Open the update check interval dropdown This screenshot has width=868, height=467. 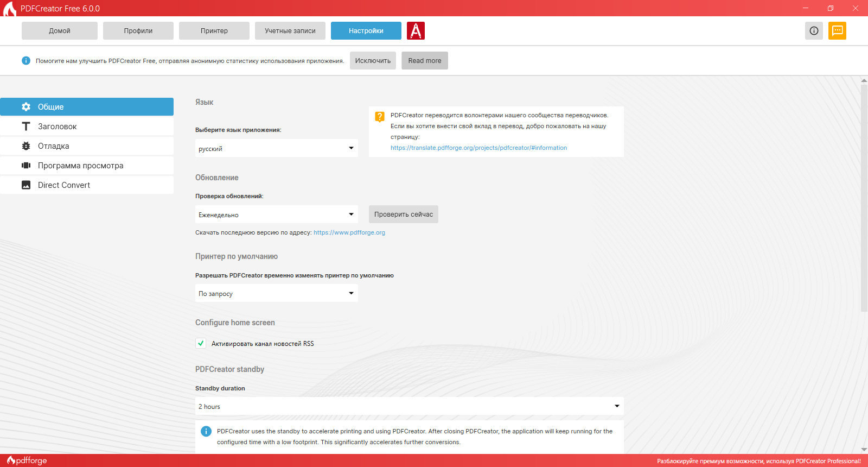277,214
